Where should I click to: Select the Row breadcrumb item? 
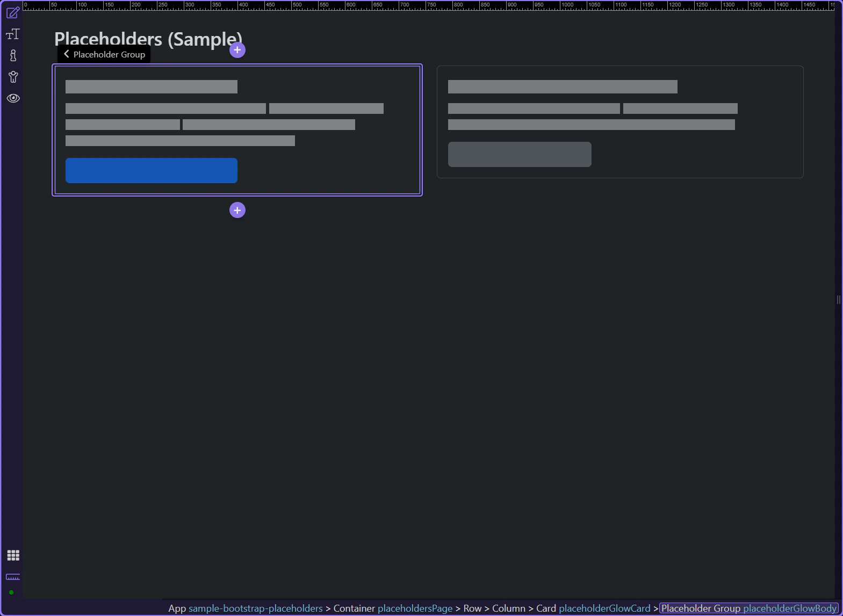(472, 608)
